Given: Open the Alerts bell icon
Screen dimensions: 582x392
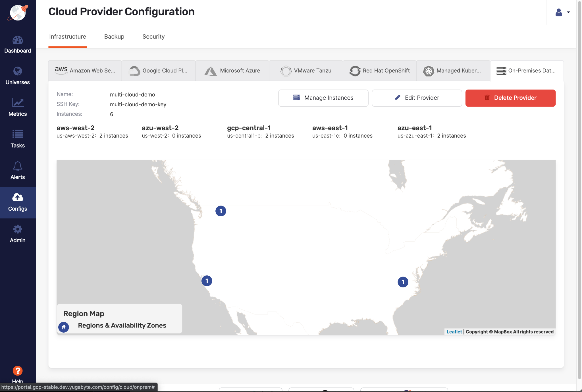Looking at the screenshot, I should pos(18,166).
